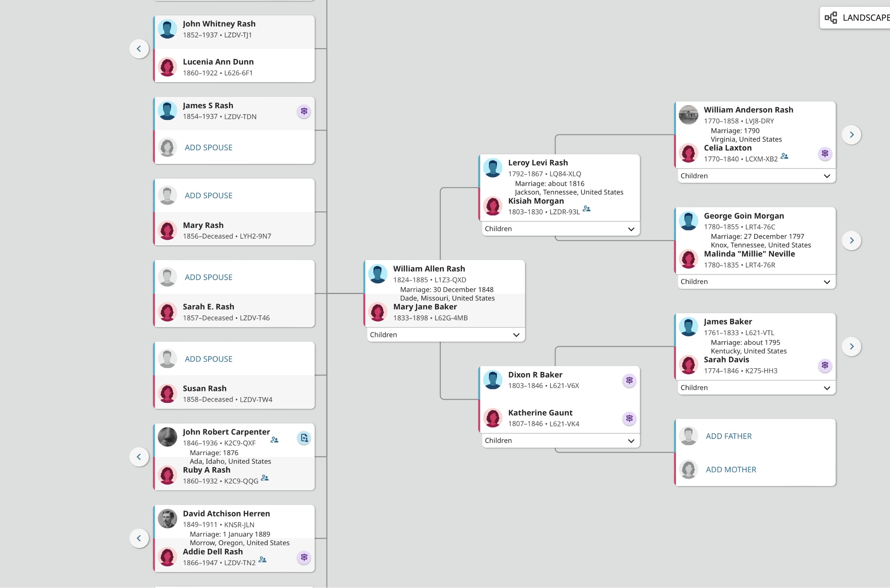Open William Anderson Rash portrait photo
The width and height of the screenshot is (890, 588).
point(688,115)
